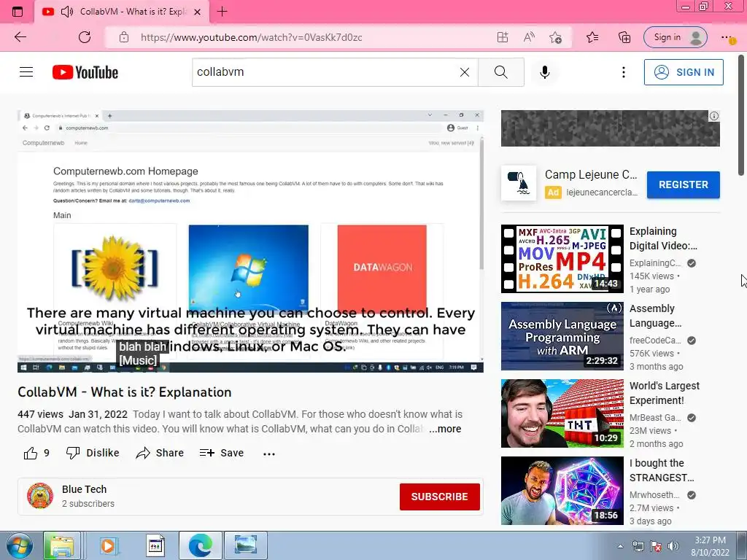Show hidden tray icons arrow
This screenshot has width=747, height=560.
click(620, 546)
